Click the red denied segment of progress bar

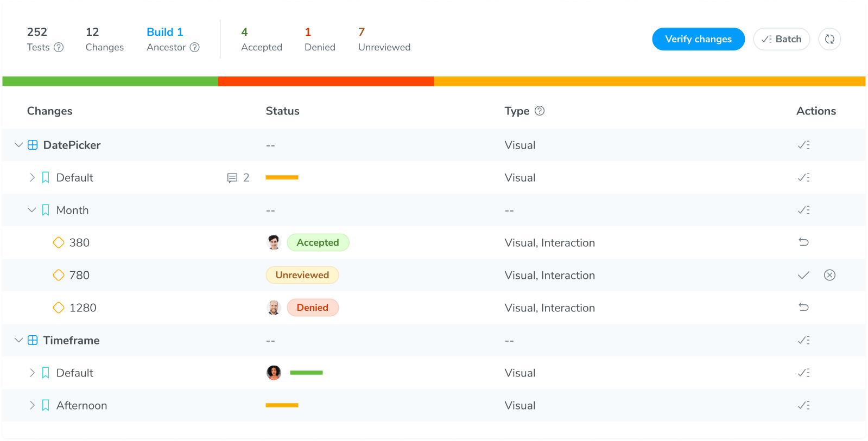click(326, 81)
